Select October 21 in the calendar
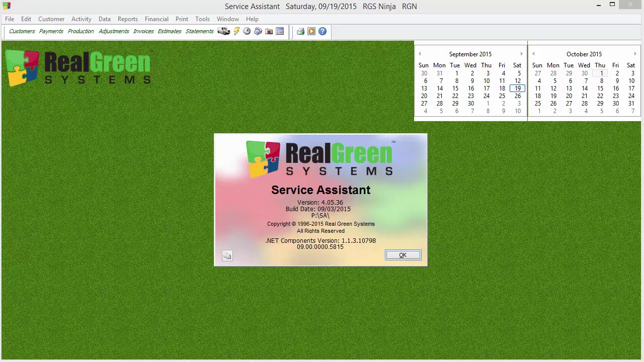The height and width of the screenshot is (362, 644). click(585, 96)
